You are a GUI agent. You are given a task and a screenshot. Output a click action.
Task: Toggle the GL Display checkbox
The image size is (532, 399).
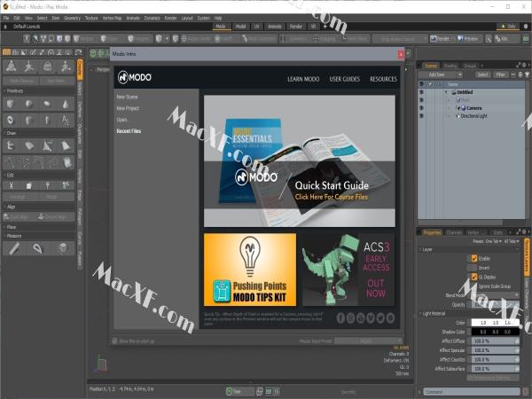click(474, 277)
